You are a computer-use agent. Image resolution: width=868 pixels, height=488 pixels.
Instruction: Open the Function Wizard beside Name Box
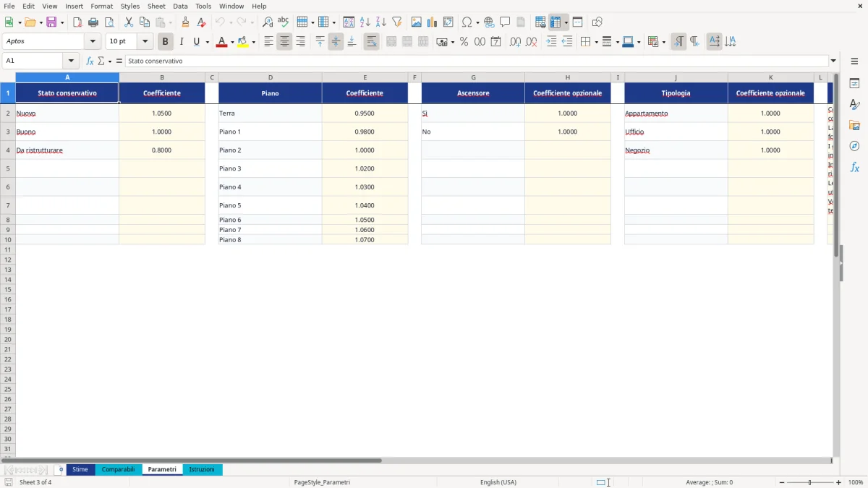90,61
